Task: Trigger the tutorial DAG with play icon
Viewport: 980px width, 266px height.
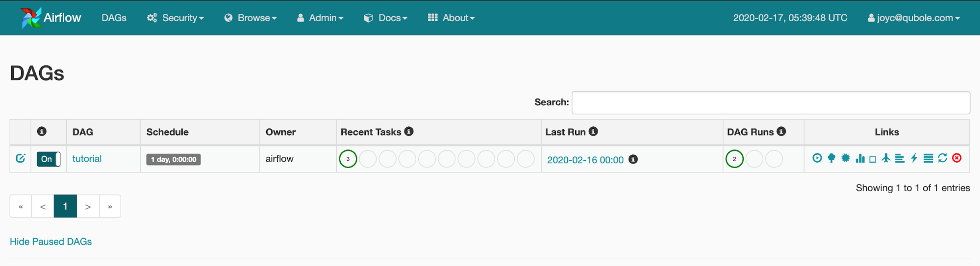Action: point(817,158)
